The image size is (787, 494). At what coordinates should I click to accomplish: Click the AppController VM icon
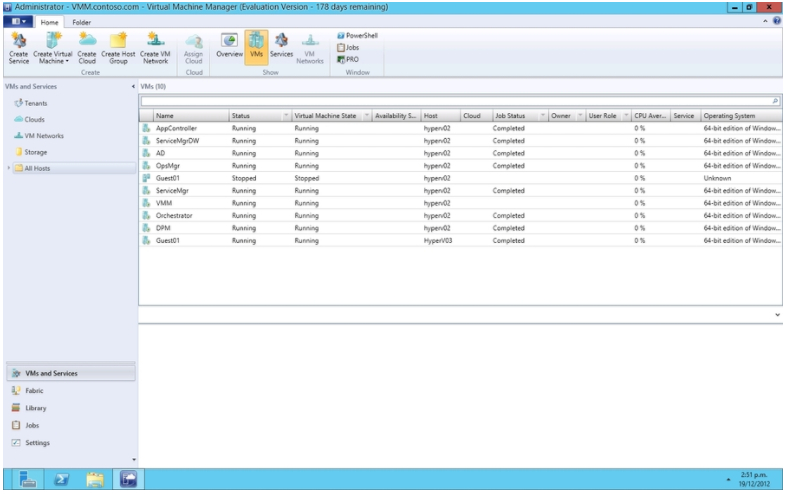coord(146,128)
